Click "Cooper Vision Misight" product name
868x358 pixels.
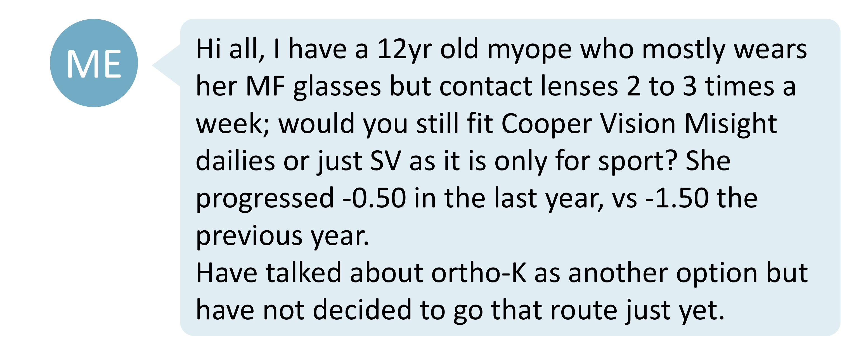pyautogui.click(x=639, y=124)
